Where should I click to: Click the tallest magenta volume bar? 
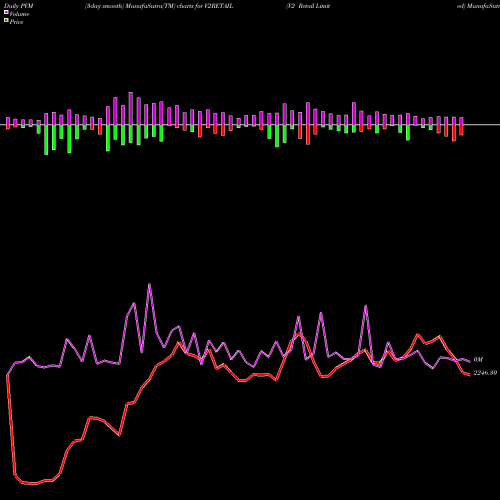tap(131, 108)
